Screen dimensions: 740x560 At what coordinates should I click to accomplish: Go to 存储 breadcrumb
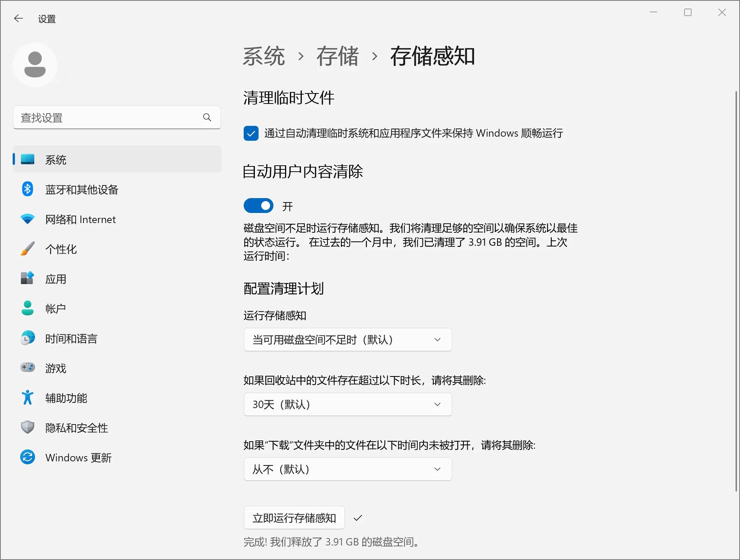tap(338, 56)
